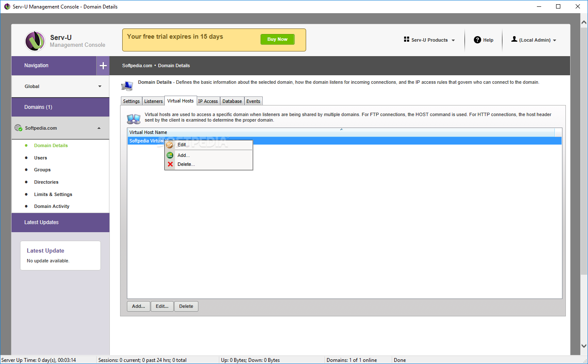Click Server Up Time status entry
The height and width of the screenshot is (364, 588).
39,360
